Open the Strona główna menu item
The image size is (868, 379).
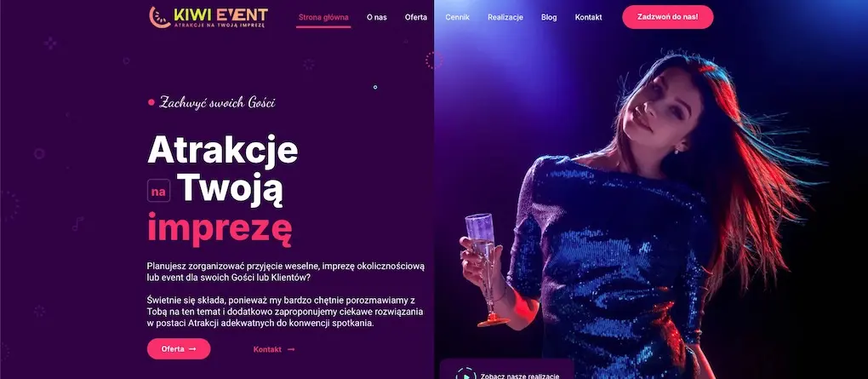(323, 17)
